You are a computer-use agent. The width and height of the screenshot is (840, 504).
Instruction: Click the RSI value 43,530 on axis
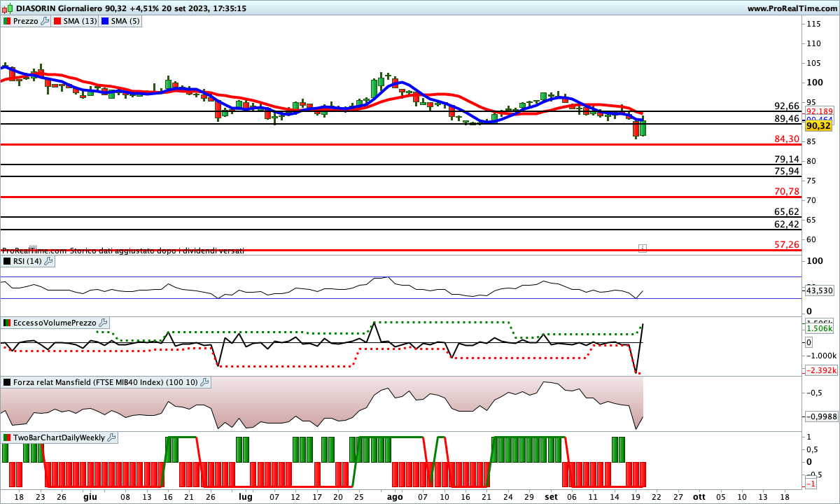[819, 290]
